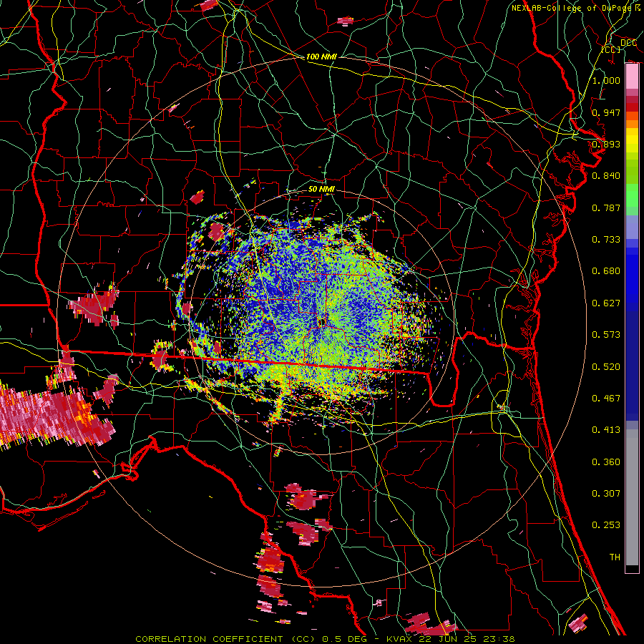
Task: Click the DEC (CC) legend header
Action: tap(619, 46)
